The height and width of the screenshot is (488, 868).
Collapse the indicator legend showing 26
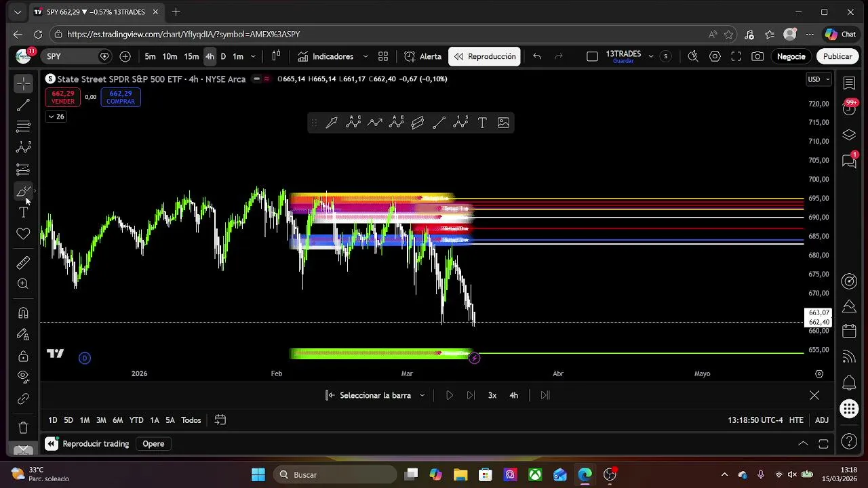tap(56, 117)
